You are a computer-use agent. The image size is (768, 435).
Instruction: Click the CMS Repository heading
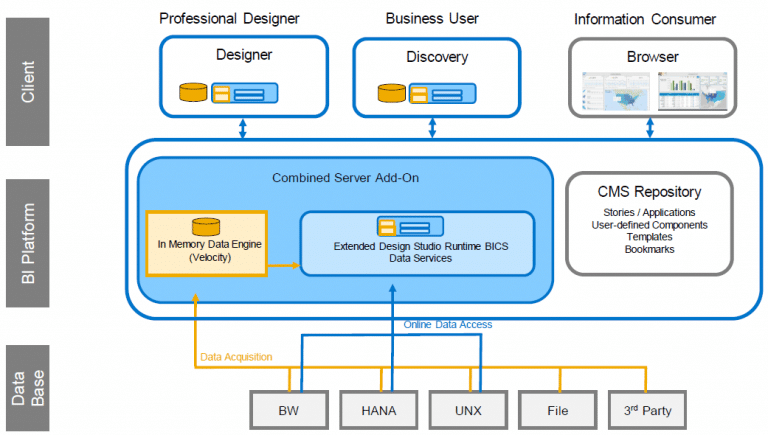[649, 192]
